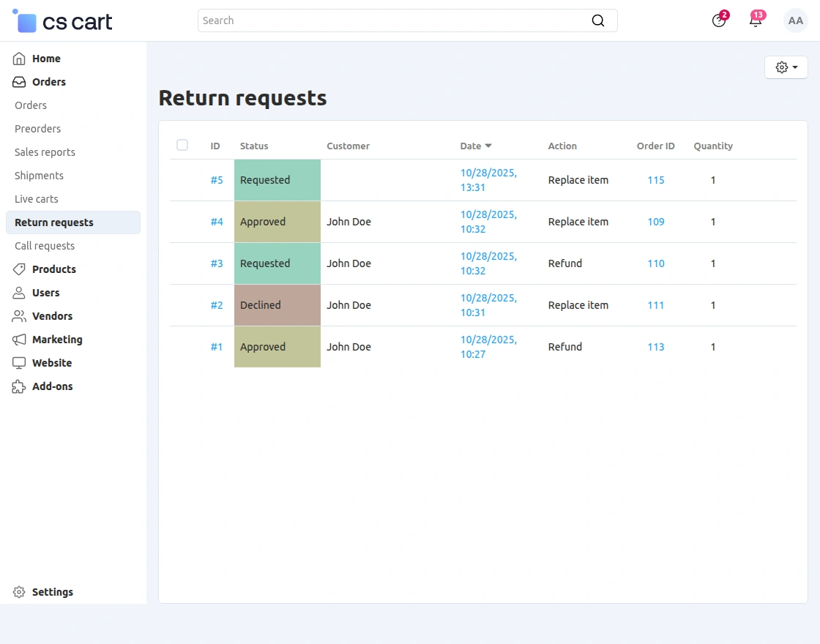
Task: Open order 110 link
Action: [656, 263]
